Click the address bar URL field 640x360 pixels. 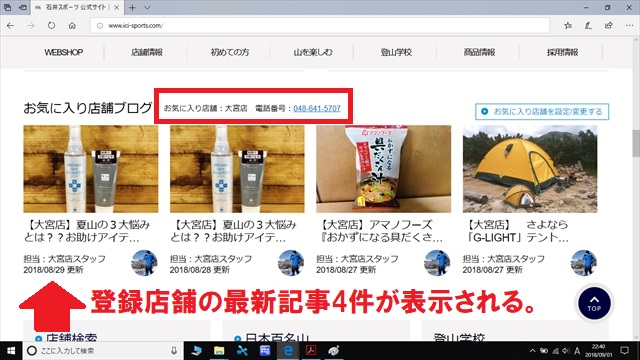tap(320, 25)
